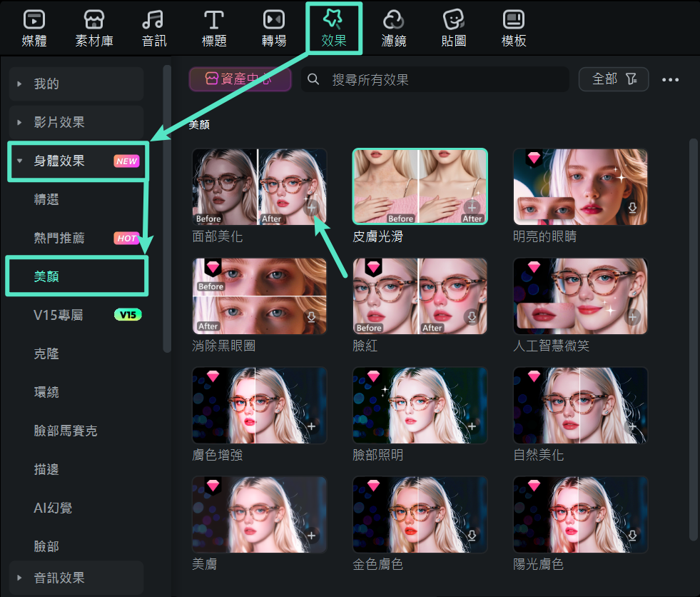Screen dimensions: 700x597
Task: Switch to the 音訊 audio panel
Action: (153, 27)
